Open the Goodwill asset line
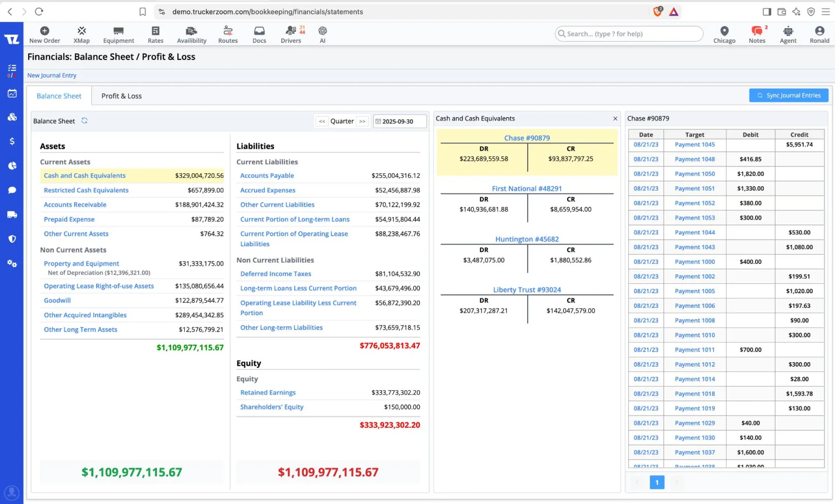835x504 pixels. [x=57, y=301]
